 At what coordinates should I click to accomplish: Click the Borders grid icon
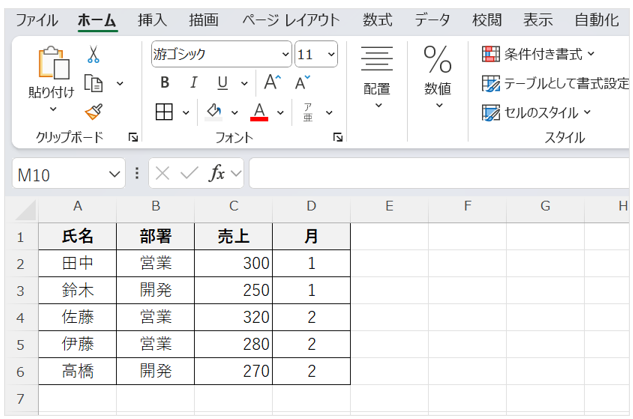[164, 111]
